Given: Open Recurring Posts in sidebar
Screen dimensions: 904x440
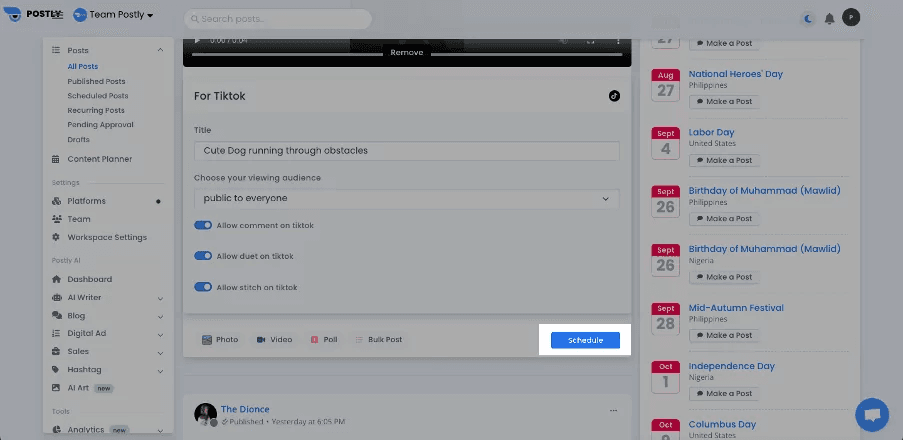Looking at the screenshot, I should click(x=96, y=111).
